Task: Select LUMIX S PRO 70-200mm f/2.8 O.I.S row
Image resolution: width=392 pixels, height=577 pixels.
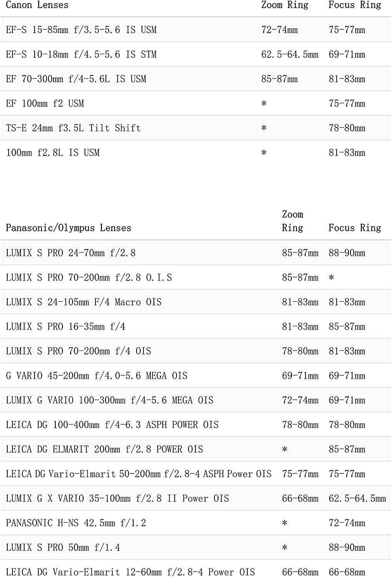Action: [x=89, y=278]
